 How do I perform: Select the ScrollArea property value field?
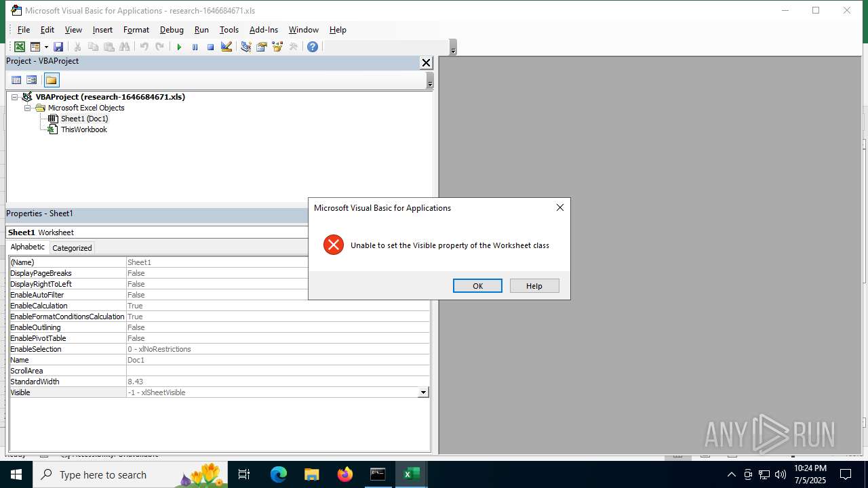click(277, 371)
